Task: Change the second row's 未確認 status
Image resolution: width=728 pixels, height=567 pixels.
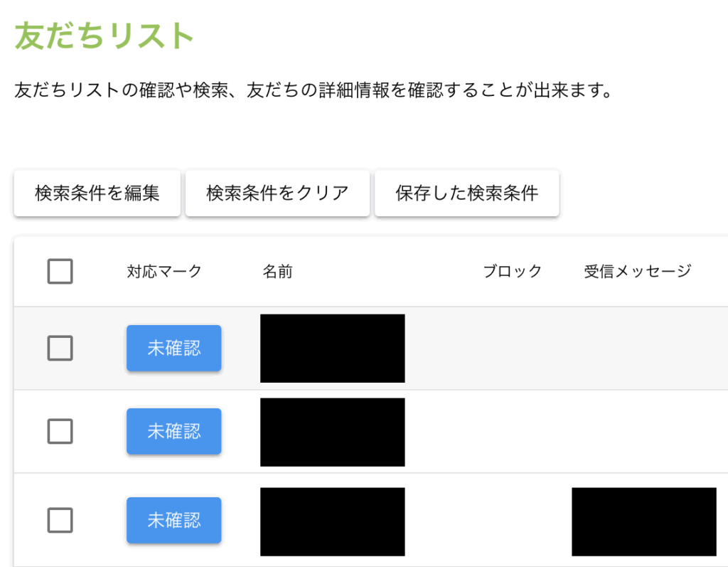Action: 173,431
